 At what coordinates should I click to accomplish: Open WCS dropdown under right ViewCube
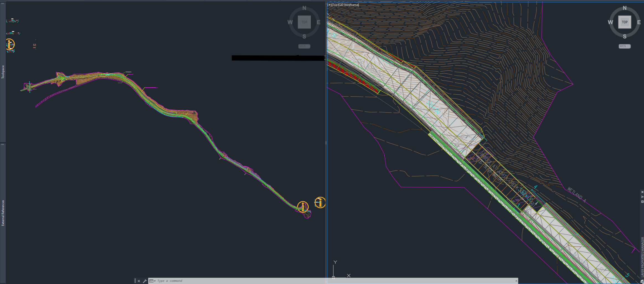coord(625,46)
